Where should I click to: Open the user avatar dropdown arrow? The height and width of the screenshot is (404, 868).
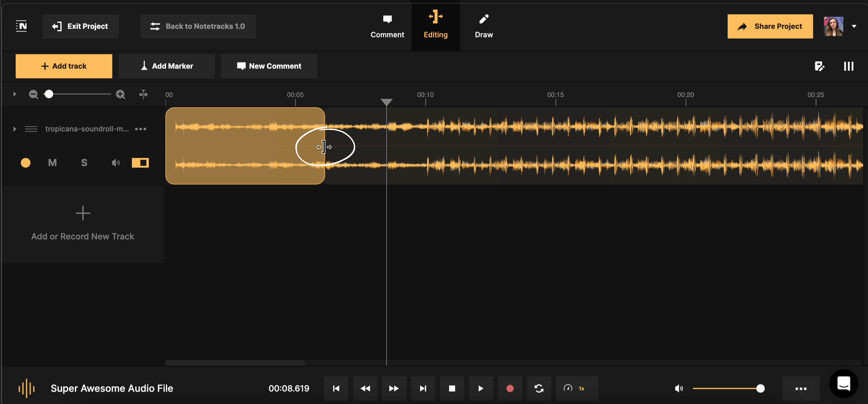click(854, 26)
